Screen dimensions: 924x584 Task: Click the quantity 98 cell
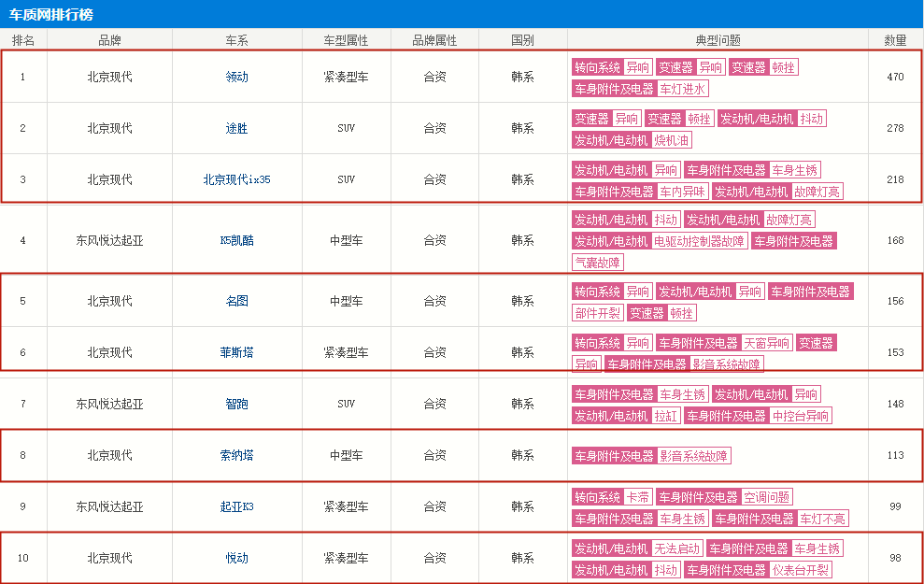(x=895, y=558)
